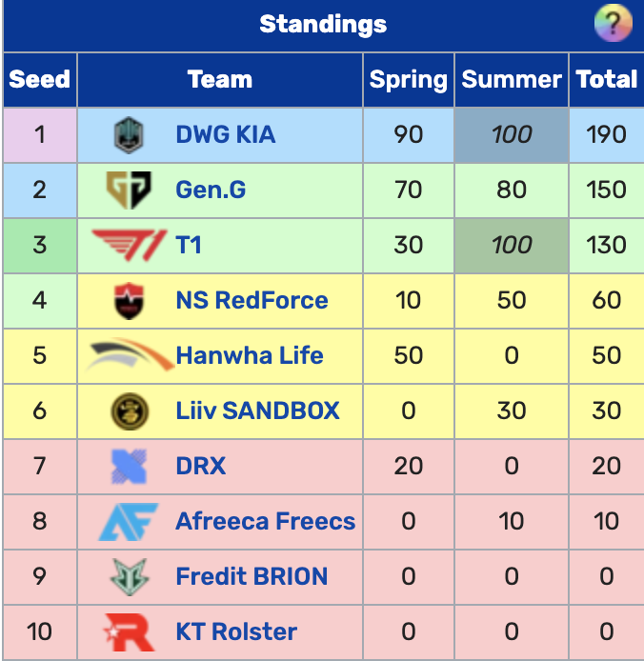Click the Liiv SANDBOX team logo
This screenshot has width=644, height=661.
pyautogui.click(x=128, y=411)
